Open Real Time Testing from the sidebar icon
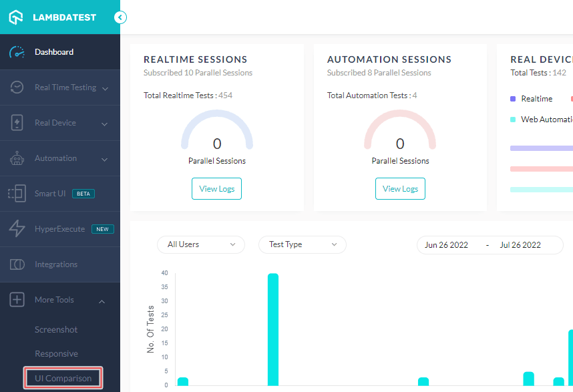The width and height of the screenshot is (573, 392). [x=15, y=87]
